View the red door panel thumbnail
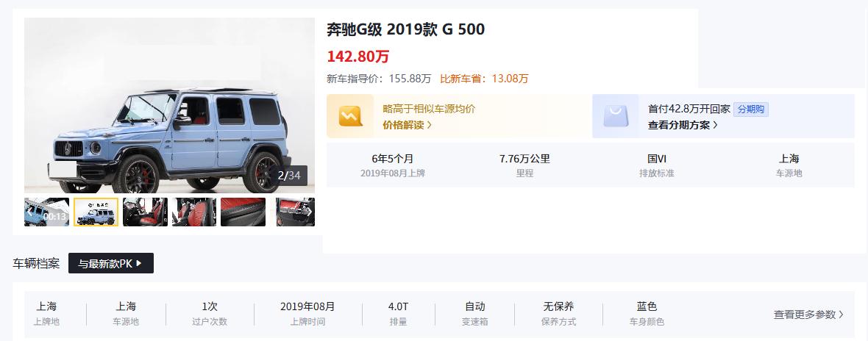This screenshot has height=341, width=868. coord(296,212)
